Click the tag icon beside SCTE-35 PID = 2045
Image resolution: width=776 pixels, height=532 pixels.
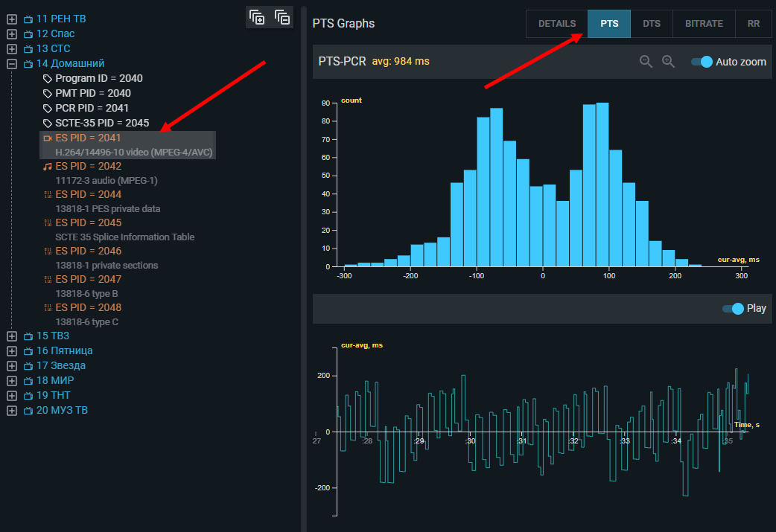click(48, 124)
